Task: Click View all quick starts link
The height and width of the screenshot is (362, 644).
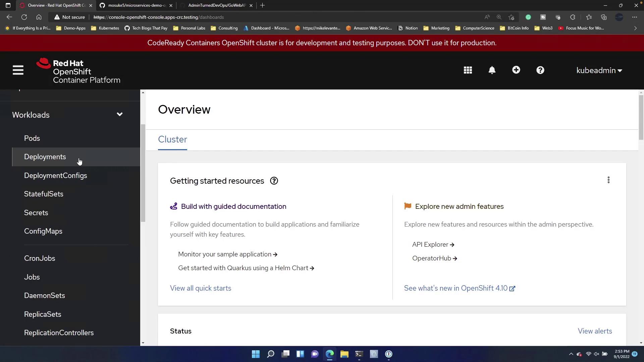Action: coord(201,288)
